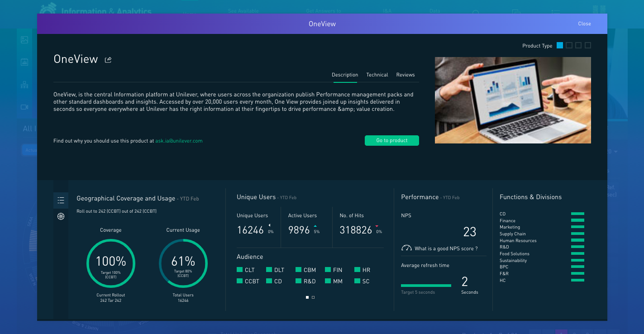This screenshot has height=334, width=644.
Task: Click the Target 5 seconds label
Action: 418,292
